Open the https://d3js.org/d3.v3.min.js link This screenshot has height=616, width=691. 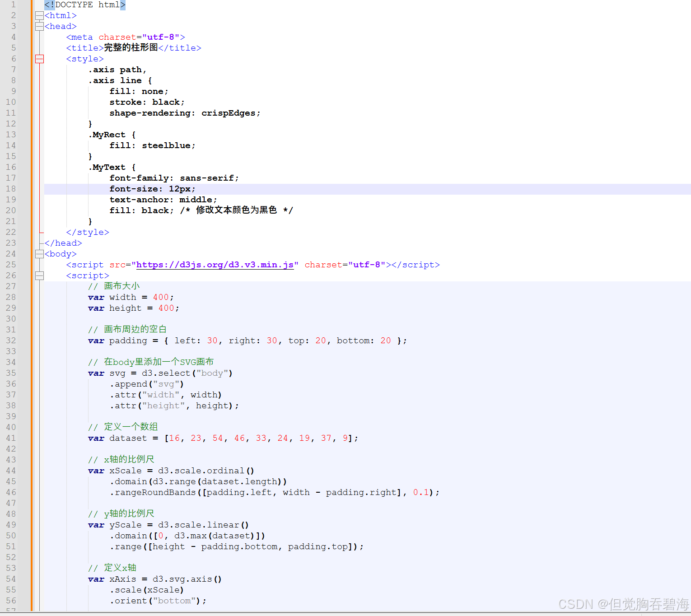(x=215, y=265)
